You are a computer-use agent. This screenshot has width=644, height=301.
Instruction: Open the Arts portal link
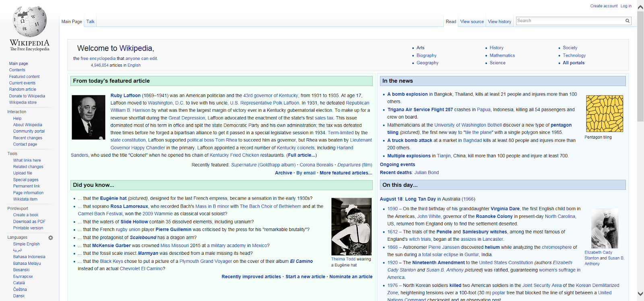[420, 48]
